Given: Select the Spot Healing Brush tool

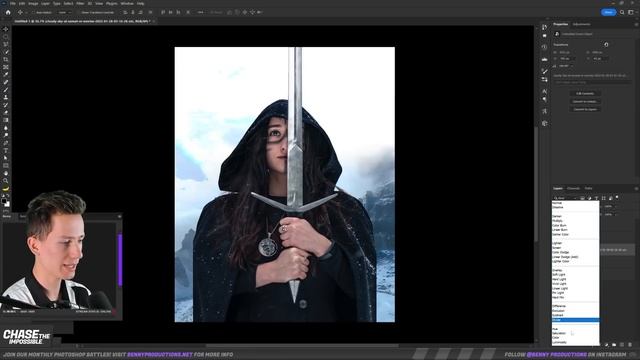Looking at the screenshot, I should (x=6, y=82).
